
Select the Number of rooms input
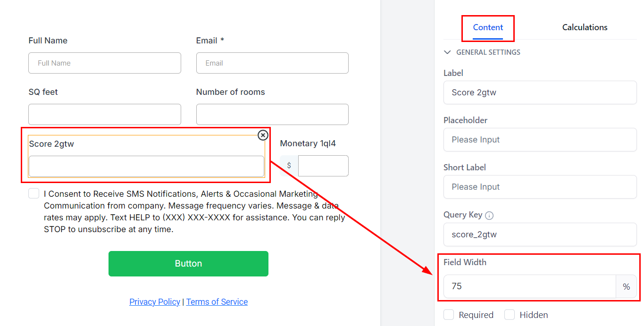pyautogui.click(x=272, y=115)
